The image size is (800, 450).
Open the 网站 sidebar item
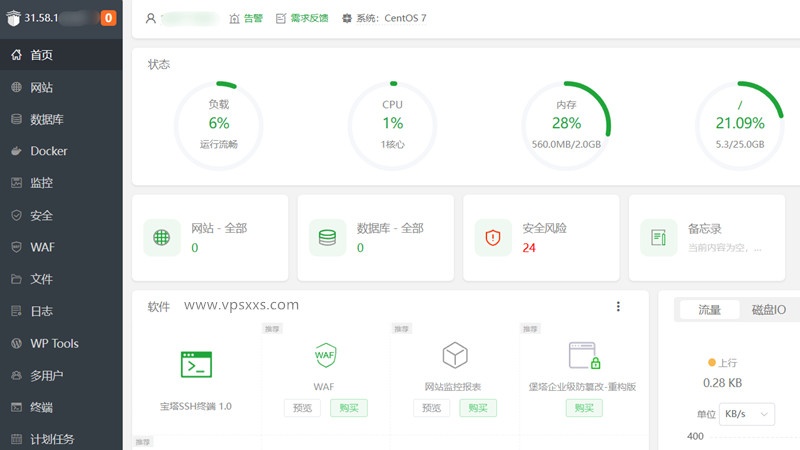point(61,87)
